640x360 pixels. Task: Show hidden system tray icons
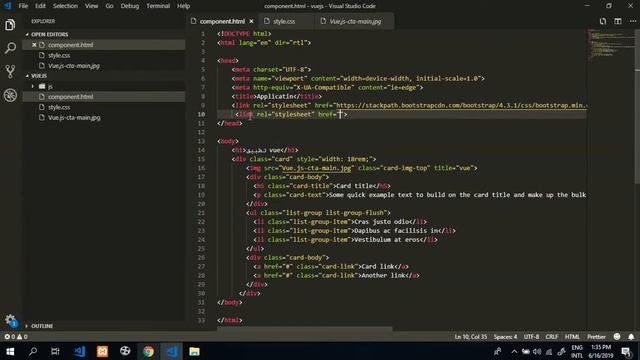coord(514,351)
